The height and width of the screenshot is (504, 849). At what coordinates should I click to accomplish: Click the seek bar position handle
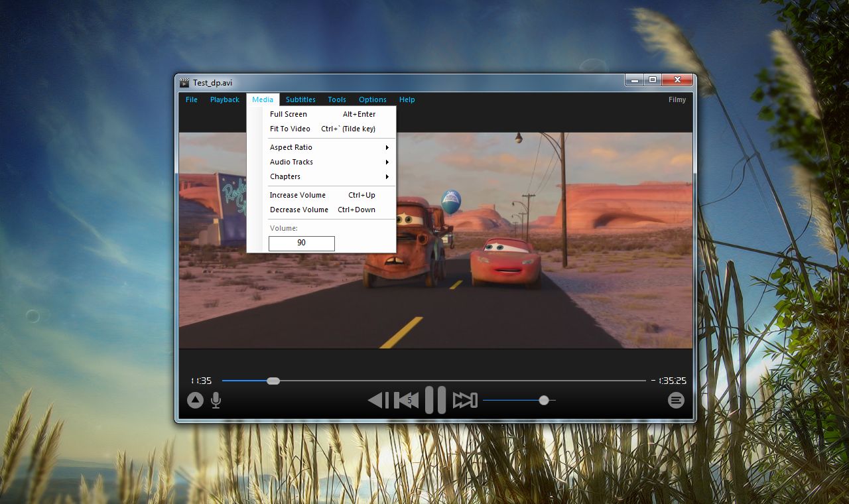273,381
